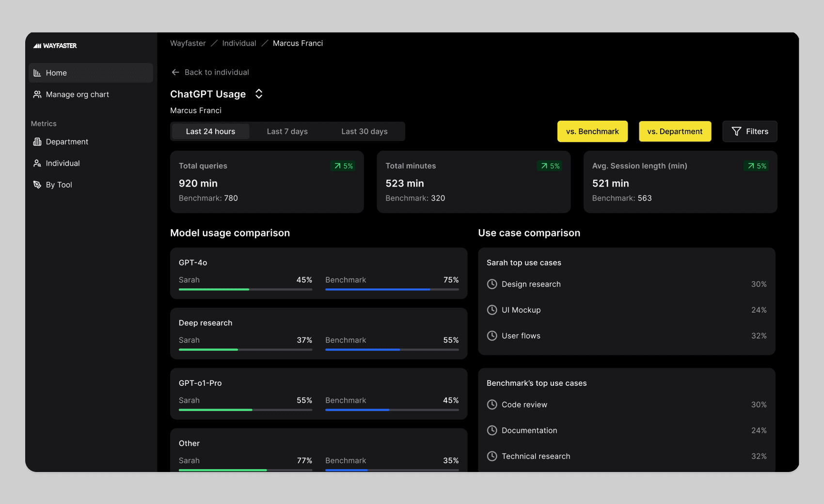The image size is (824, 504).
Task: Click the Benchmark: 320 value
Action: 415,198
